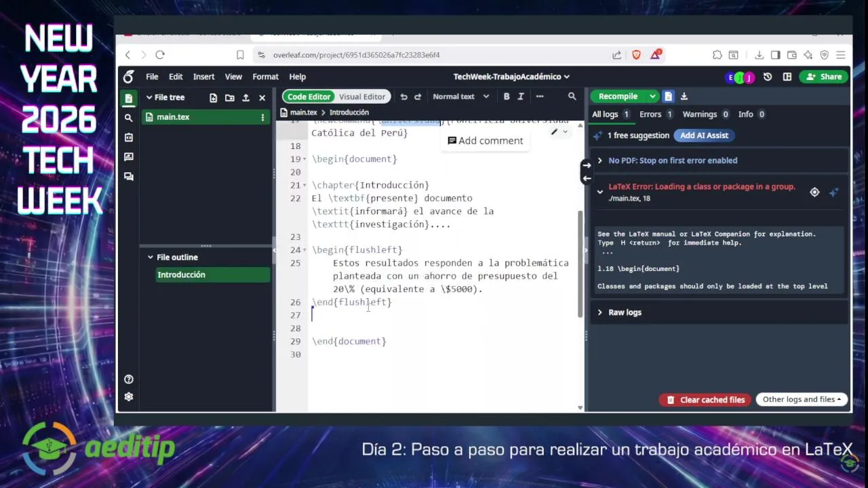Upload a file to the file tree
The image size is (868, 488).
point(245,98)
